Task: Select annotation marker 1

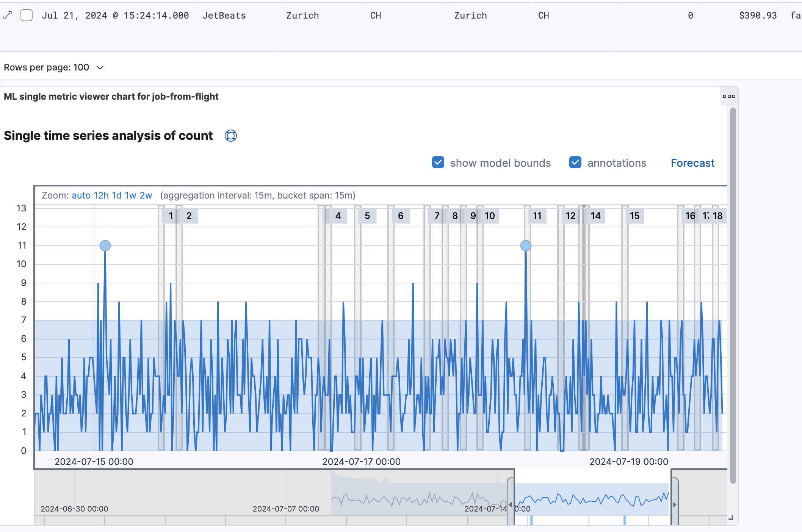Action: pyautogui.click(x=171, y=216)
